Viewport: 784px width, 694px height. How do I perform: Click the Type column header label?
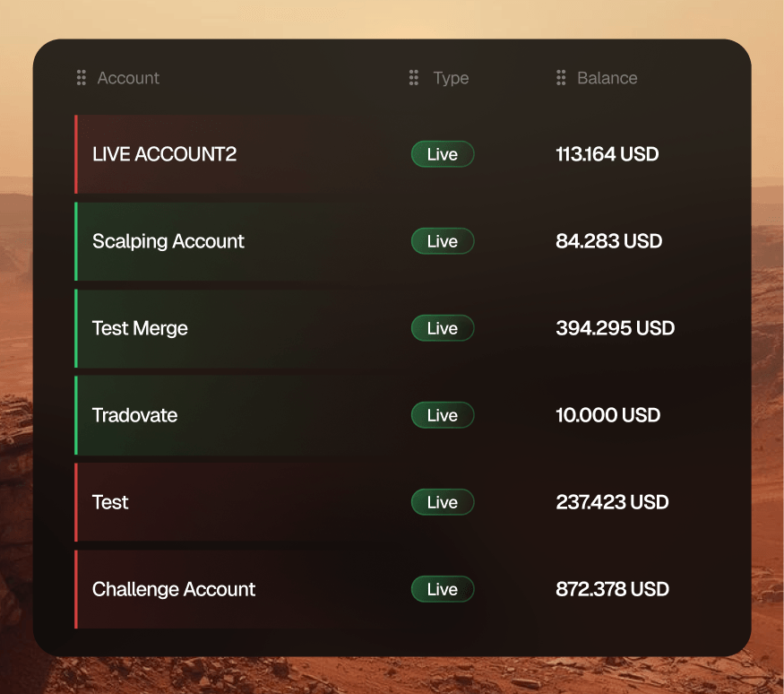(x=451, y=78)
